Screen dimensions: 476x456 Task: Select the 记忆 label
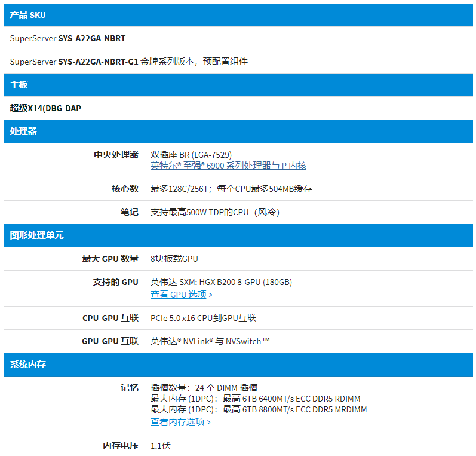pos(130,388)
